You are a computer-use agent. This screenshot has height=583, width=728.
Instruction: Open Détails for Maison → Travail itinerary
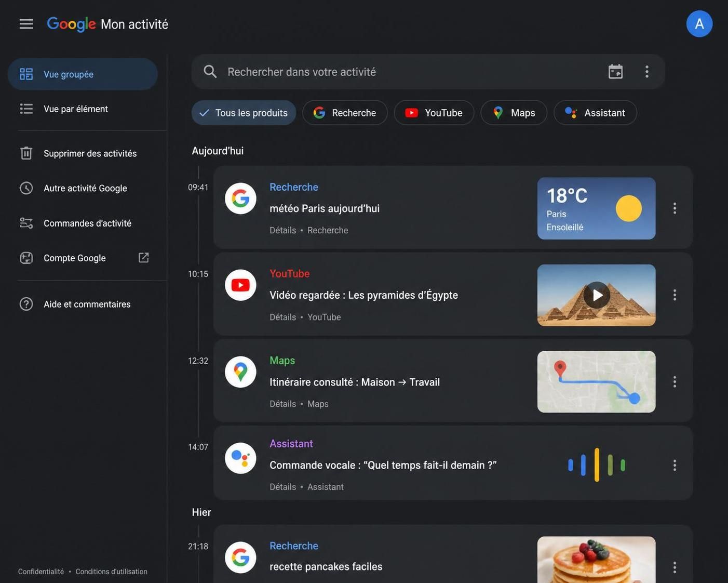point(282,404)
